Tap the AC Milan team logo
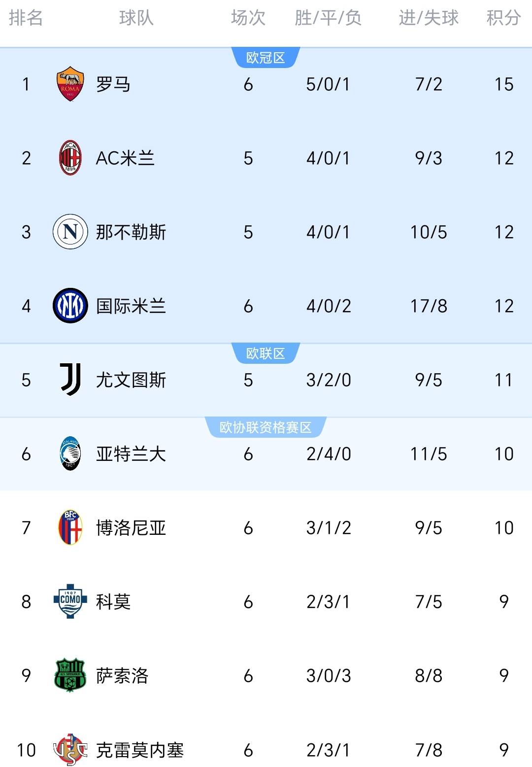532x767 pixels. (70, 158)
